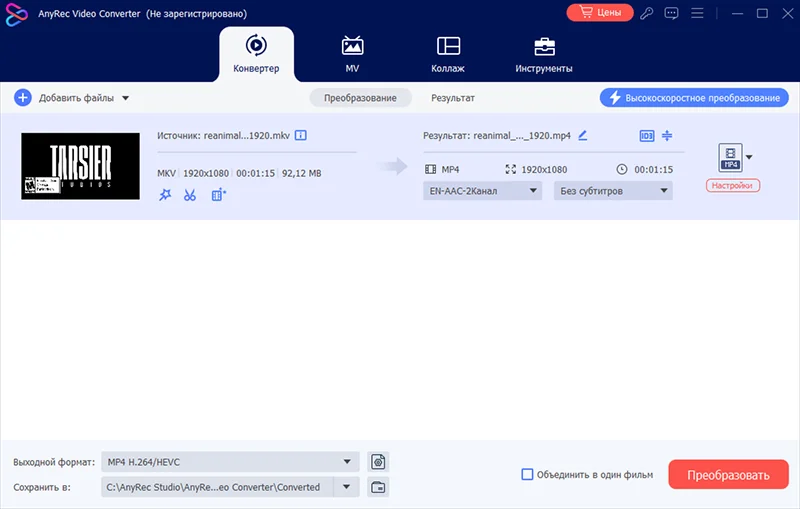Image resolution: width=800 pixels, height=509 pixels.
Task: Click the source size 92,12 MB
Action: coord(302,173)
